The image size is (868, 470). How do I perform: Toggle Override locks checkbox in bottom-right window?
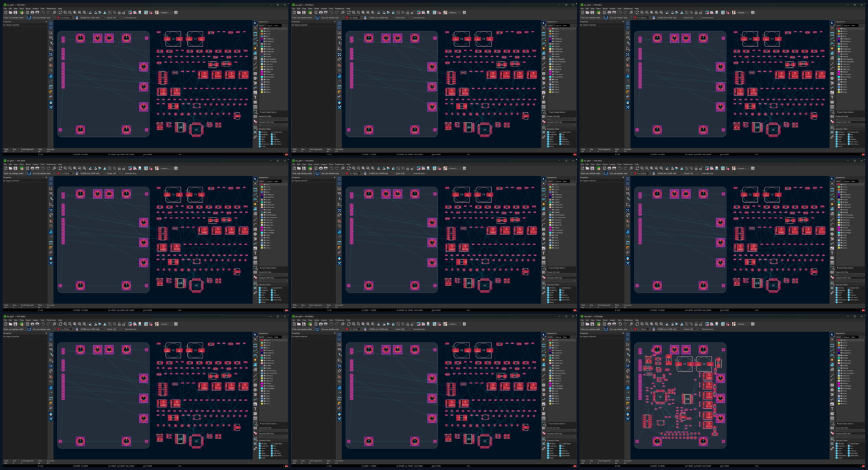[x=707, y=329]
